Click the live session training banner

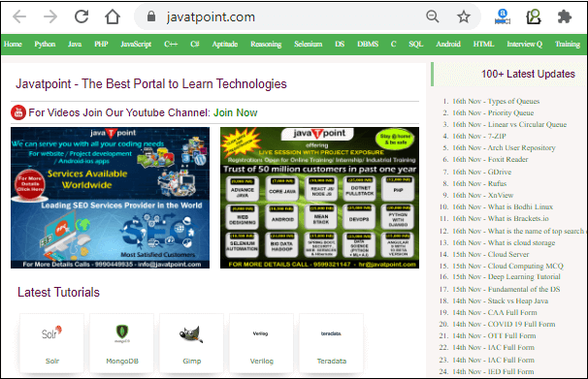click(319, 198)
